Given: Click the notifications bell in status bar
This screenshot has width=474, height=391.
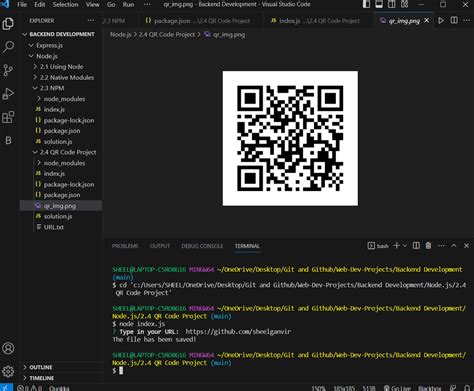Looking at the screenshot, I should click(x=467, y=388).
